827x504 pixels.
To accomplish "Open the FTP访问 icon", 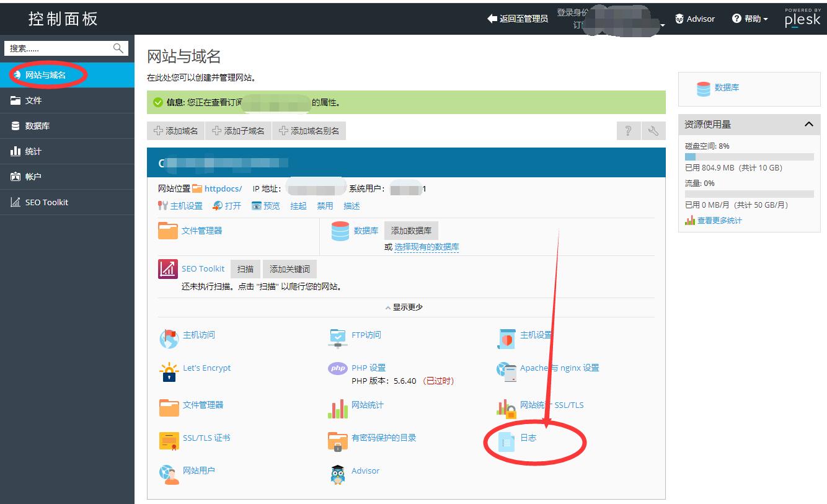I will [337, 338].
